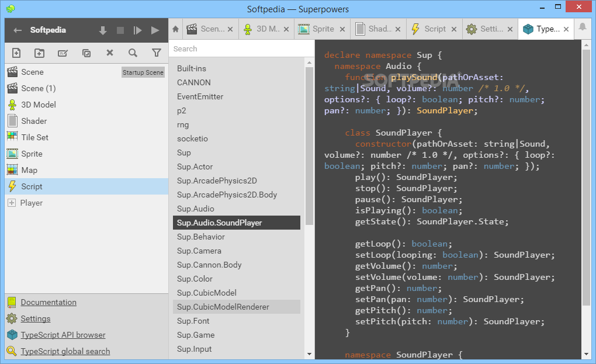Open the TypeScript global search link

[x=65, y=352]
